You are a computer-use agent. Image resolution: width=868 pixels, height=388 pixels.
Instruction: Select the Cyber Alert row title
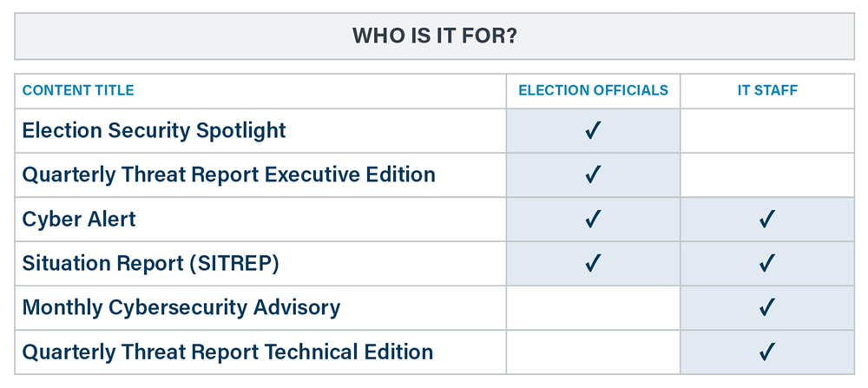click(x=79, y=220)
